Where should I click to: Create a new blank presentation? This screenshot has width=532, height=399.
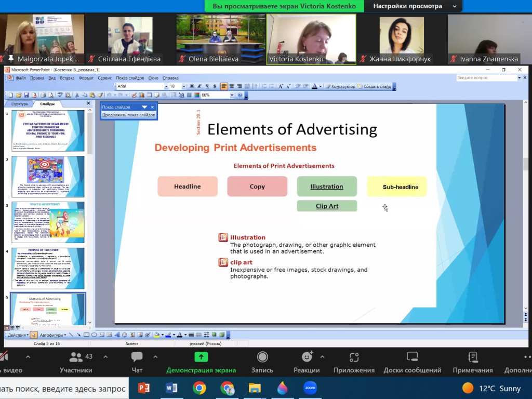click(x=11, y=96)
